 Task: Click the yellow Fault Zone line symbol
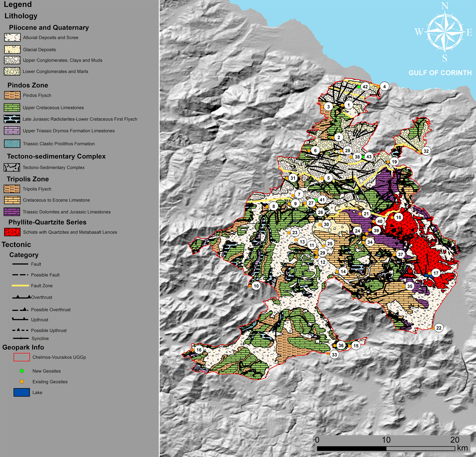(x=20, y=286)
